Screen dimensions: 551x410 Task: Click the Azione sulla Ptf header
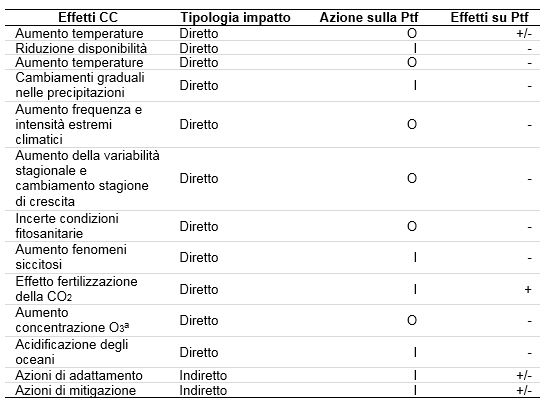click(369, 17)
